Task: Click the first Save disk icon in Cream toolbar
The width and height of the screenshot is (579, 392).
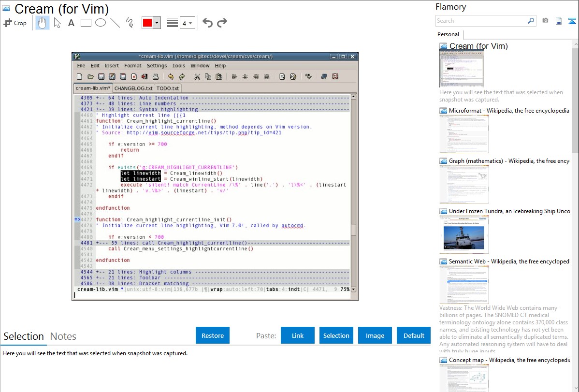Action: [101, 77]
